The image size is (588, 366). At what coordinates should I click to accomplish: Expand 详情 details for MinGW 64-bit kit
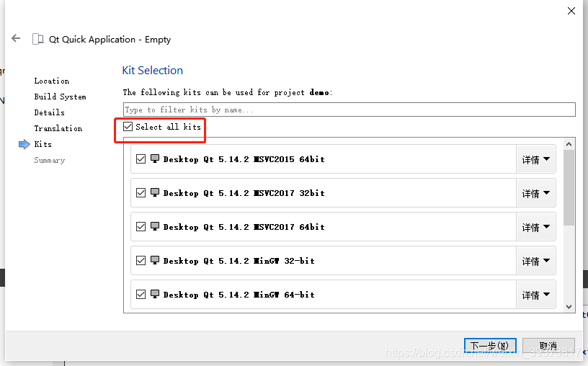(536, 295)
